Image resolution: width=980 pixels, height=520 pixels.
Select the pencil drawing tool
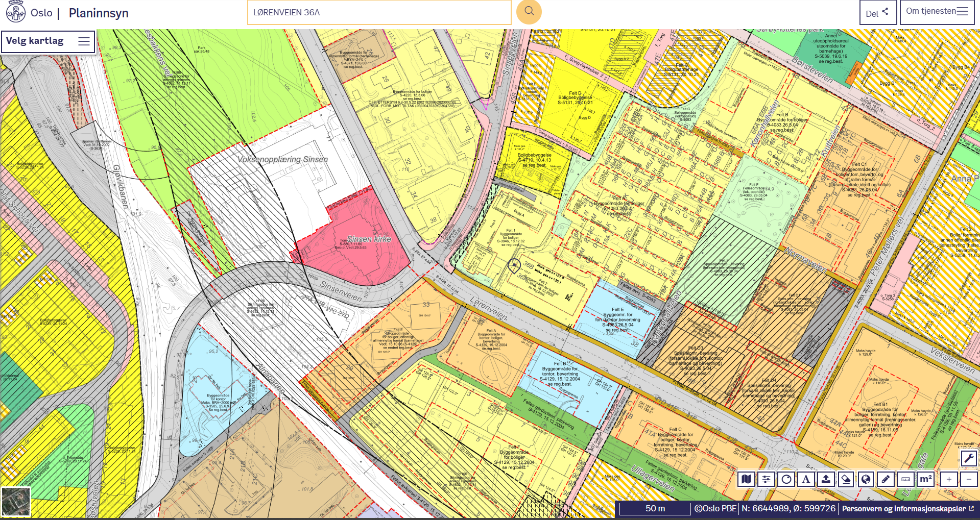tap(886, 479)
